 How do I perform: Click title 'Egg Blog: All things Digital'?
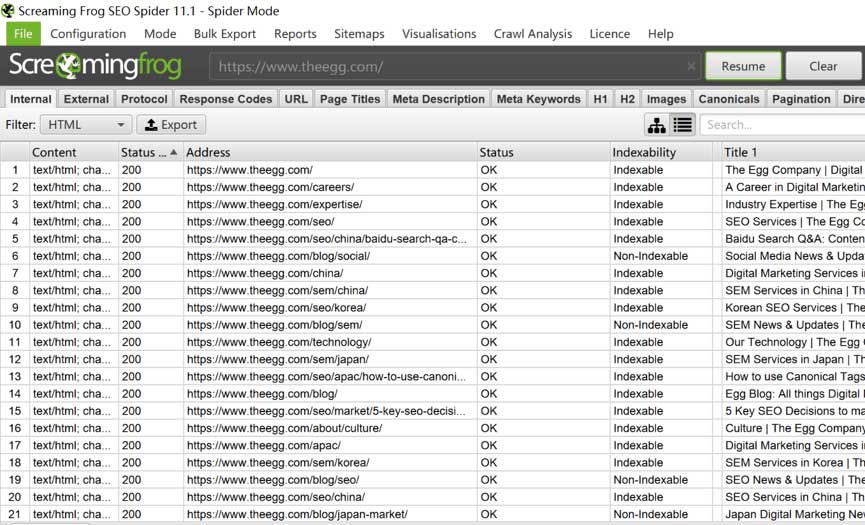click(x=792, y=394)
